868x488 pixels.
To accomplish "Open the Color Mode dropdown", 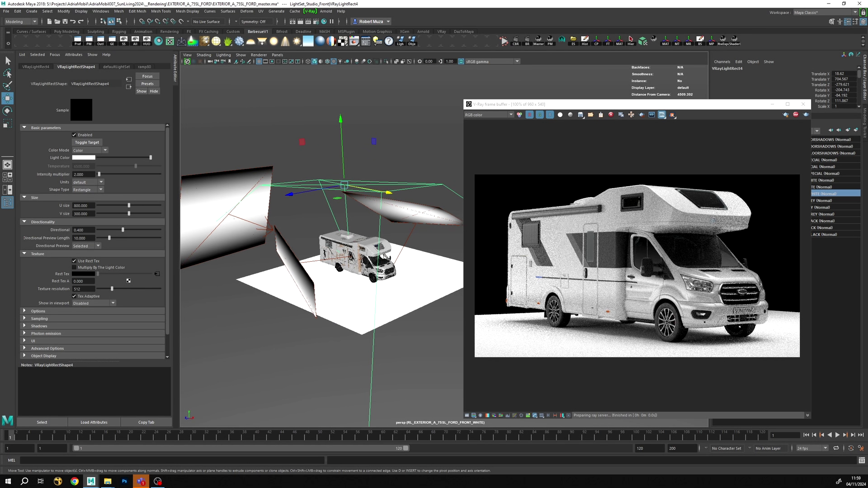I will point(104,150).
